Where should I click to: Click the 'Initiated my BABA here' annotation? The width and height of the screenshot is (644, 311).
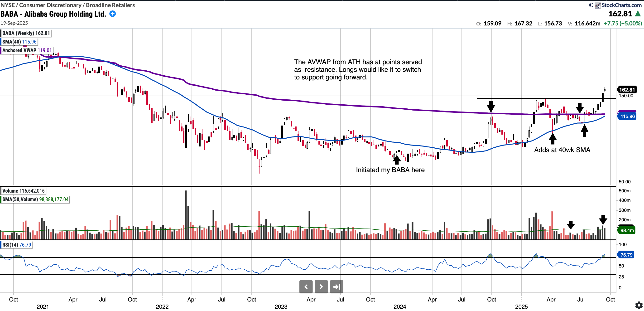390,170
